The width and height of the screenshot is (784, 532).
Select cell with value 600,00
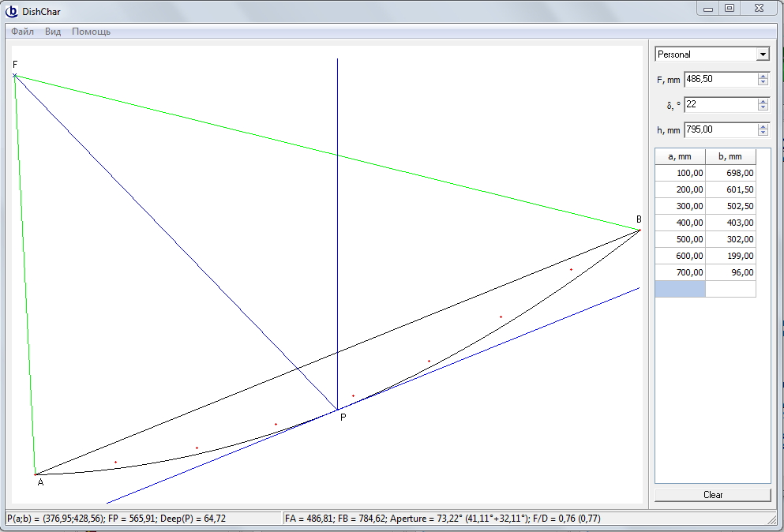tap(680, 256)
